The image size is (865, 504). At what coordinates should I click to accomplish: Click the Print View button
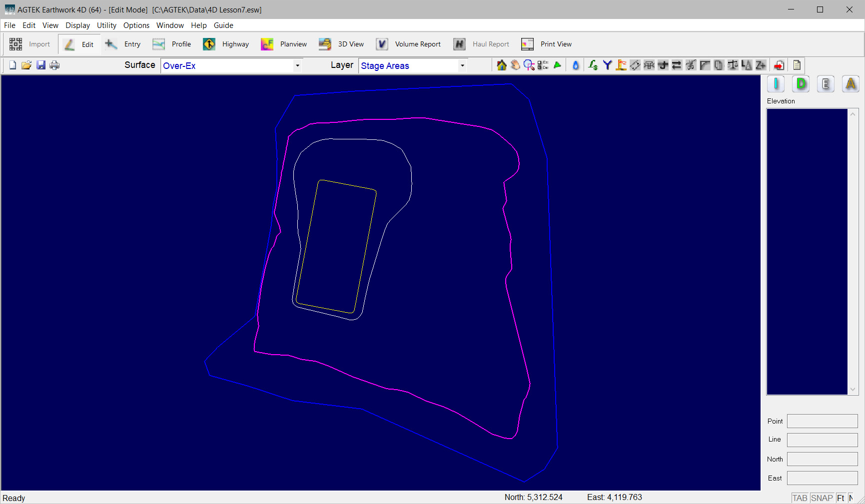[x=546, y=44]
